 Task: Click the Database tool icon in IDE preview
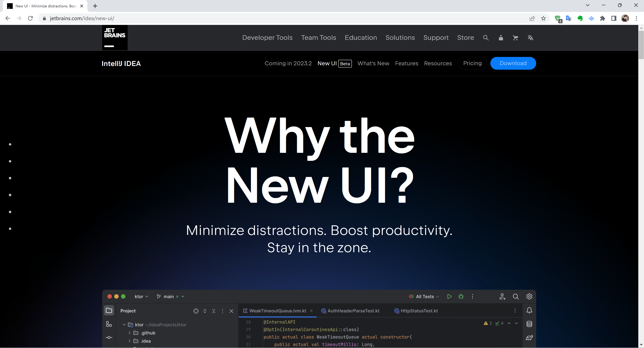point(529,324)
